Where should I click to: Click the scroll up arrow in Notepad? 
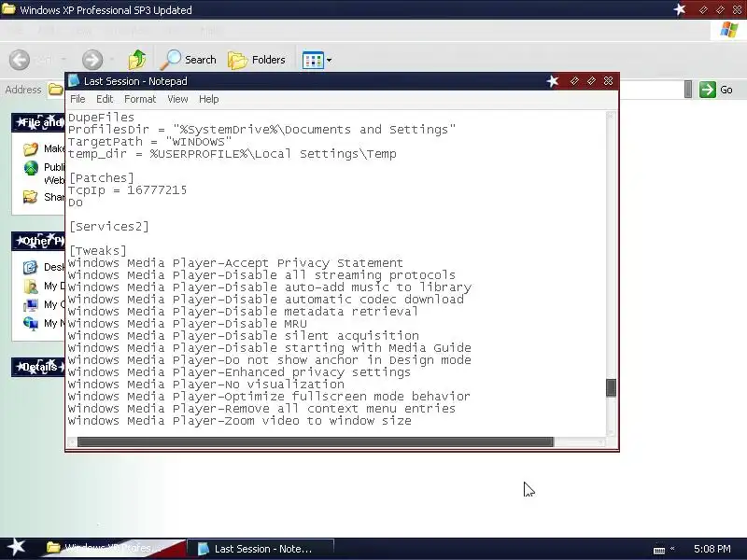(611, 116)
